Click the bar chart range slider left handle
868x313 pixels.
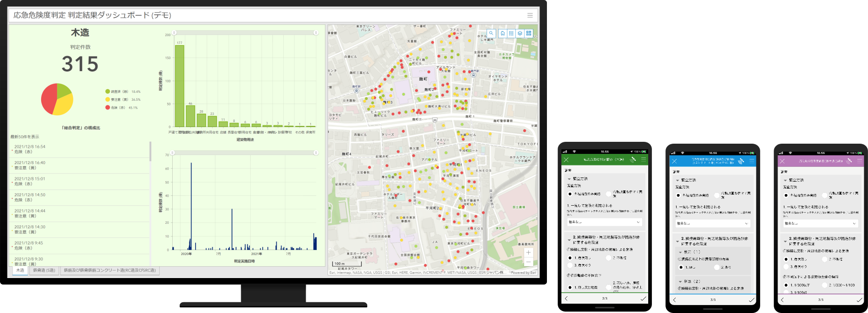click(x=175, y=33)
